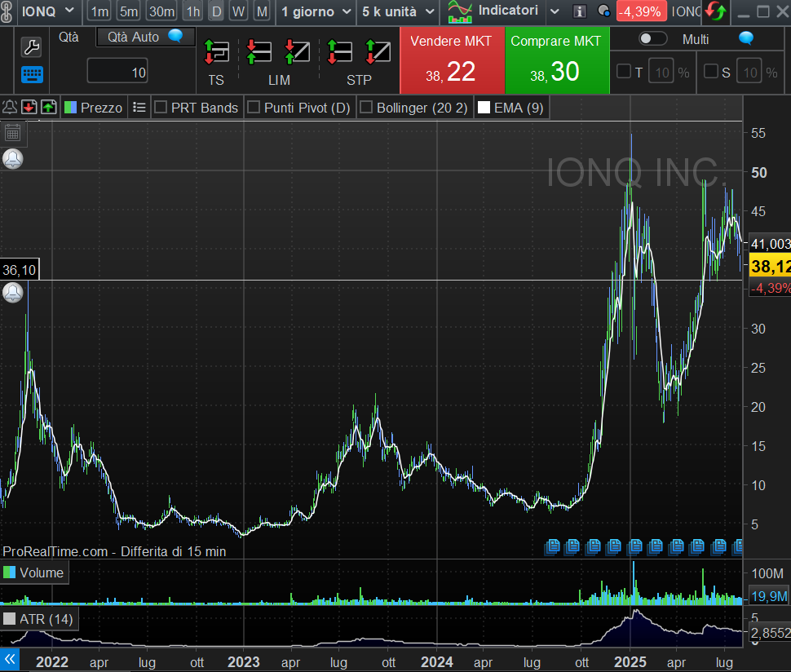791x672 pixels.
Task: Enable the PRT Bands checkbox
Action: coord(161,107)
